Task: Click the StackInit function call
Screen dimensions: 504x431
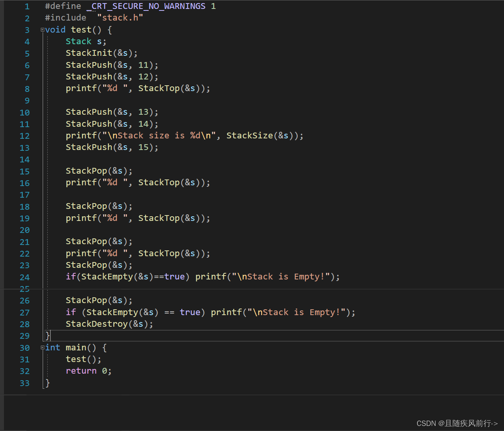Action: [x=89, y=53]
